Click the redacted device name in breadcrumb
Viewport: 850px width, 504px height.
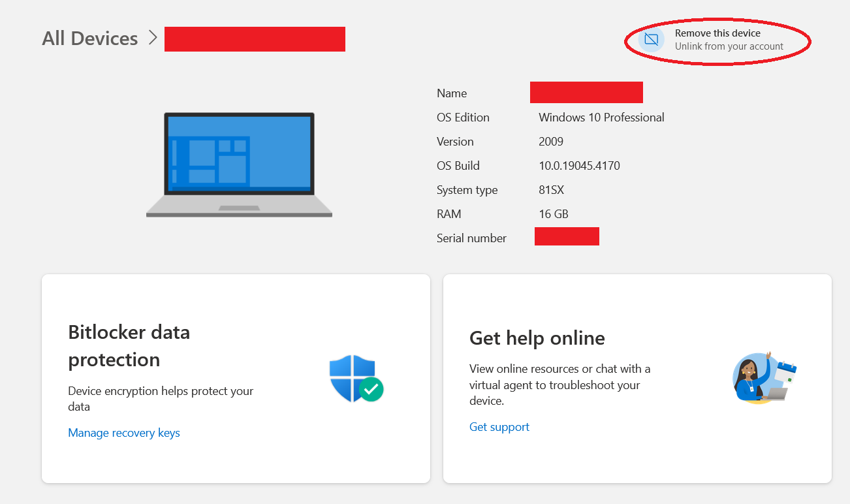click(x=255, y=39)
